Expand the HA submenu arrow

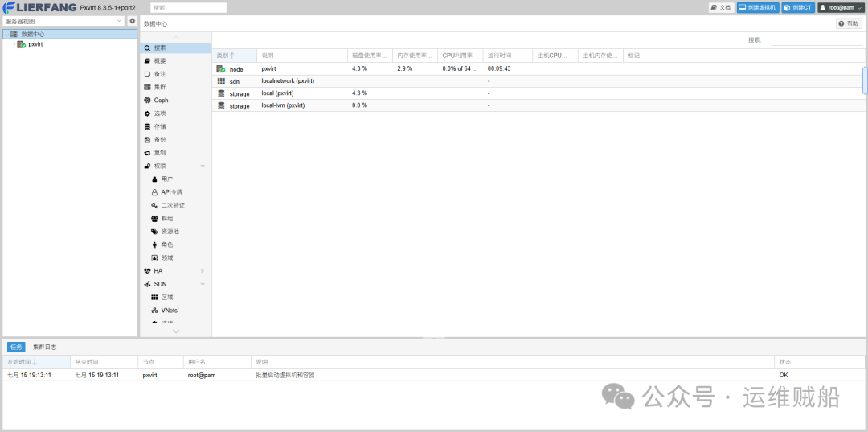pos(203,271)
